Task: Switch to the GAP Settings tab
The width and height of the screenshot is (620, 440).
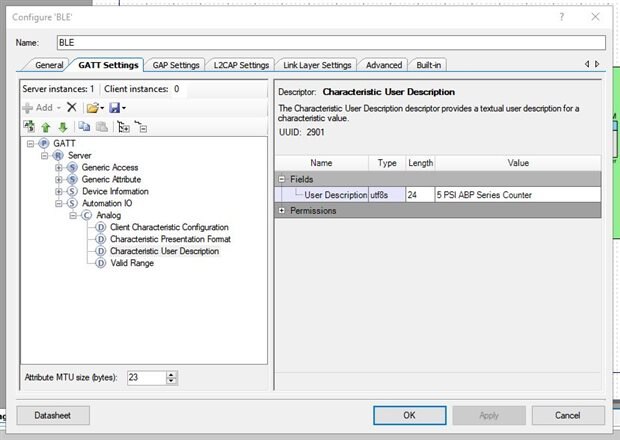Action: pyautogui.click(x=175, y=65)
